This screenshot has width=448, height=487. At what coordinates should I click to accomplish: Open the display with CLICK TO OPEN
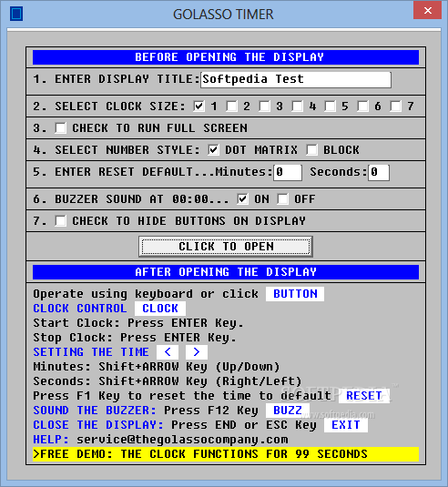[x=226, y=247]
